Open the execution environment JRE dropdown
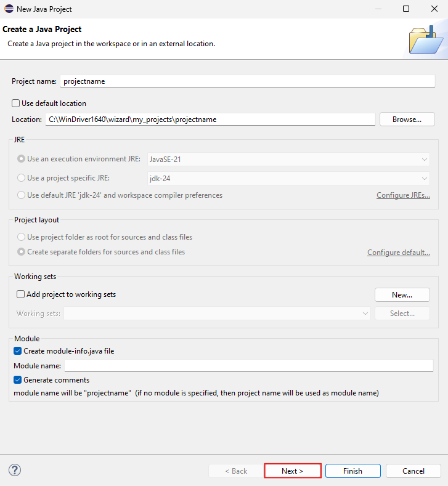 tap(288, 159)
